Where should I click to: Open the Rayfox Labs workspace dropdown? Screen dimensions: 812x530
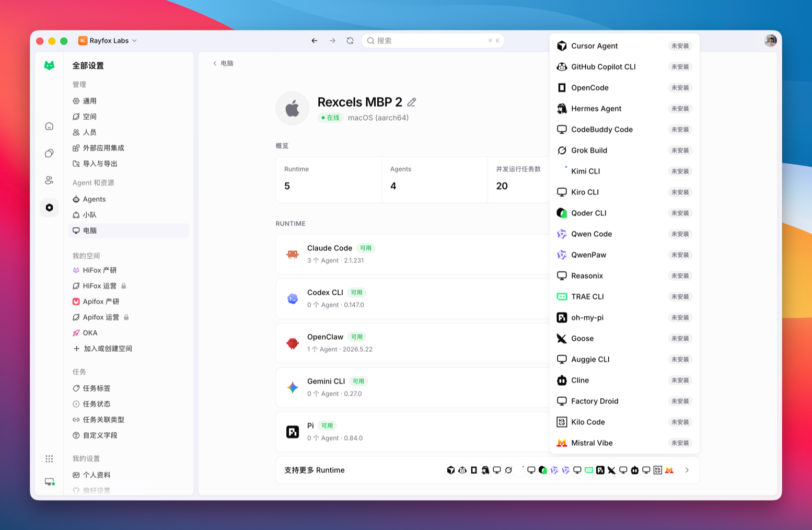coord(108,41)
